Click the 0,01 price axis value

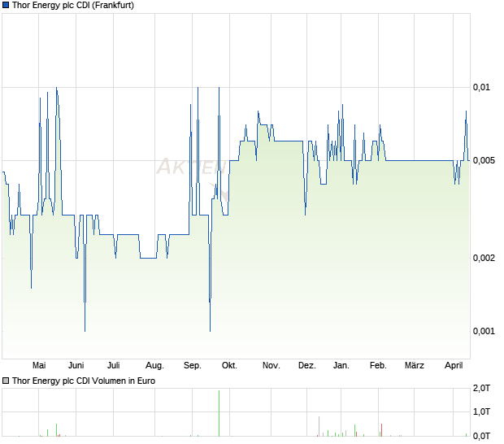tap(481, 87)
